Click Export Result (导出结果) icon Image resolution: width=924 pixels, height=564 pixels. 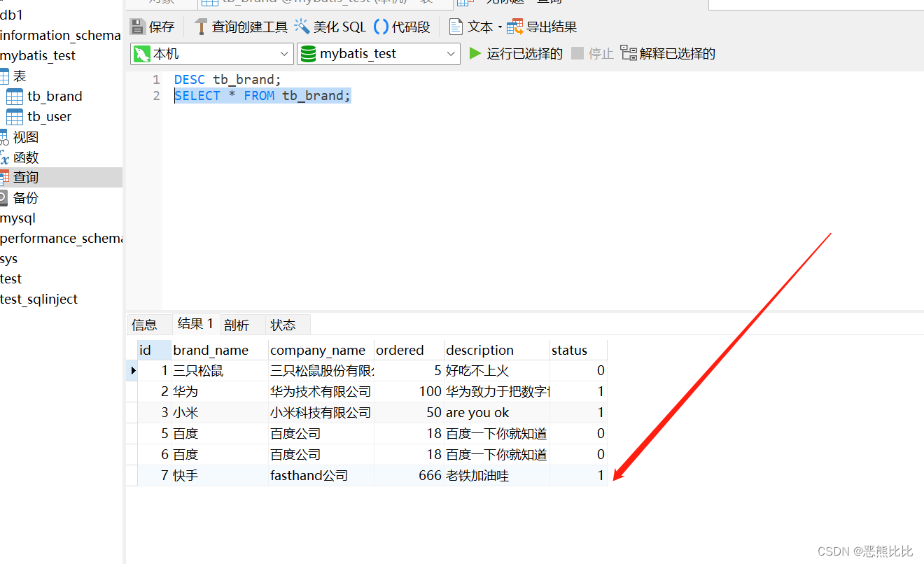(x=515, y=27)
